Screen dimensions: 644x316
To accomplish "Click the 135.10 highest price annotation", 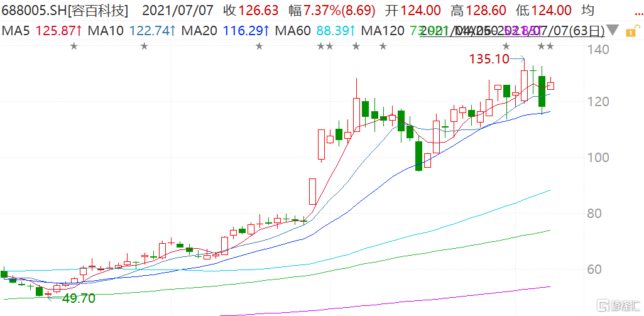I will coord(489,60).
